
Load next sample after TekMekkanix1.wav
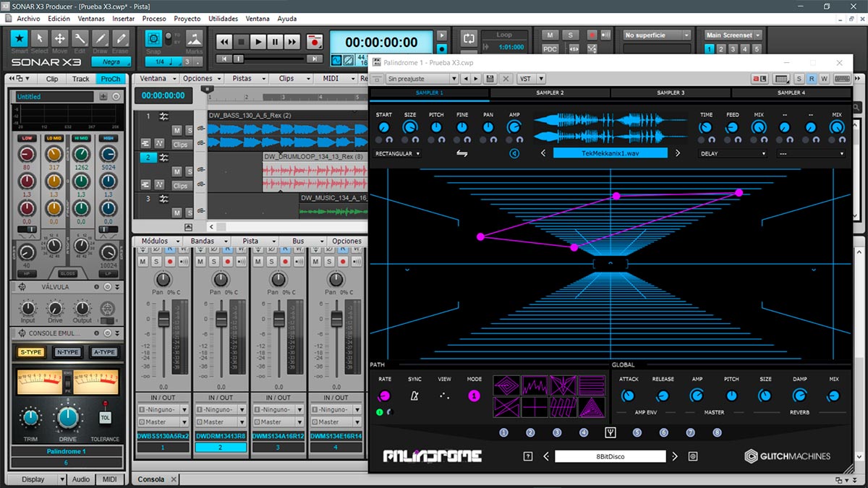pos(678,153)
